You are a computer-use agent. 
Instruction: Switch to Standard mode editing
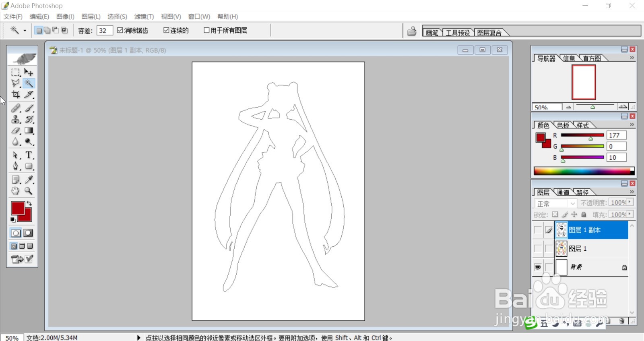pyautogui.click(x=16, y=233)
